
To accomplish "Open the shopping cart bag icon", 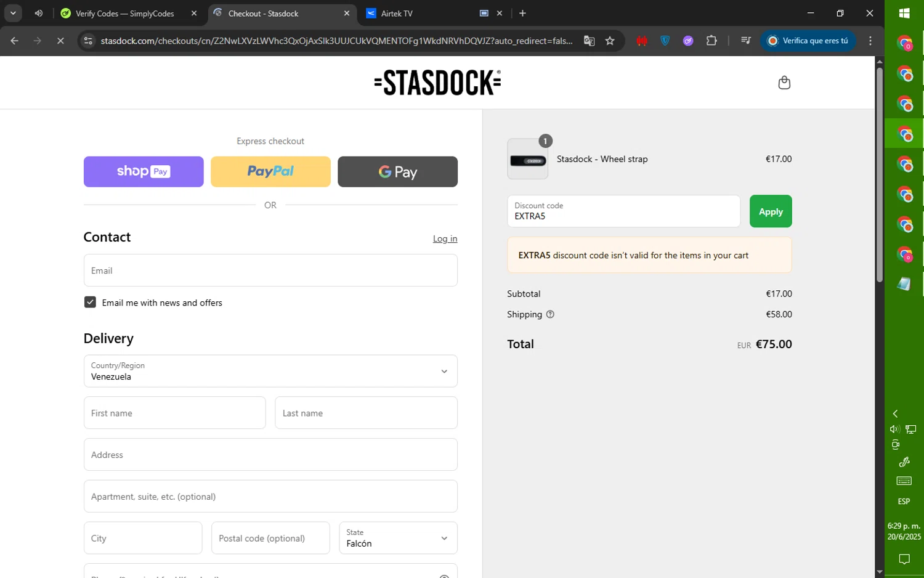I will coord(784,83).
